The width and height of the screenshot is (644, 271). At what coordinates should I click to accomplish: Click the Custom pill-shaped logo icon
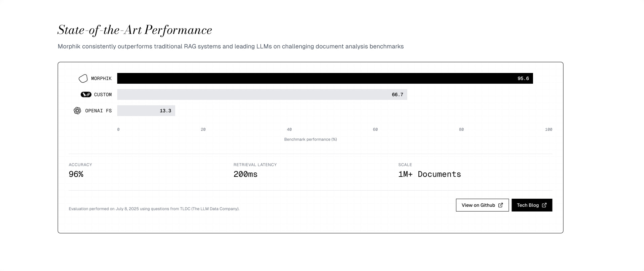click(x=86, y=94)
